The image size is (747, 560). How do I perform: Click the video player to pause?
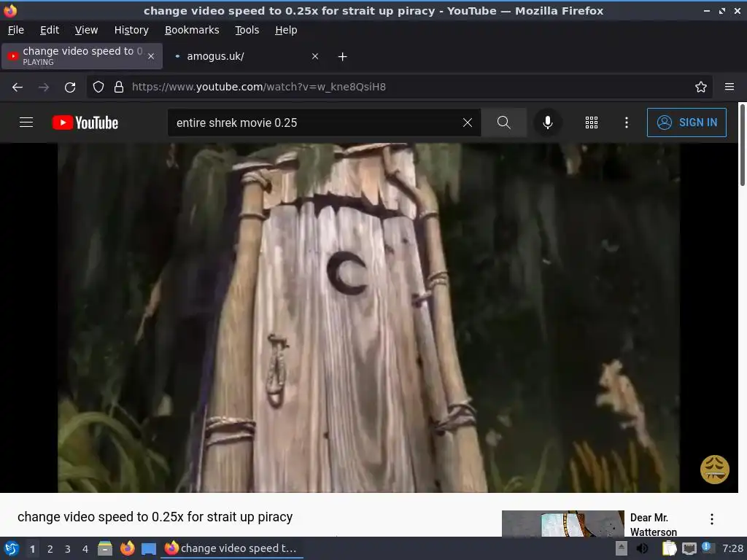[x=368, y=318]
